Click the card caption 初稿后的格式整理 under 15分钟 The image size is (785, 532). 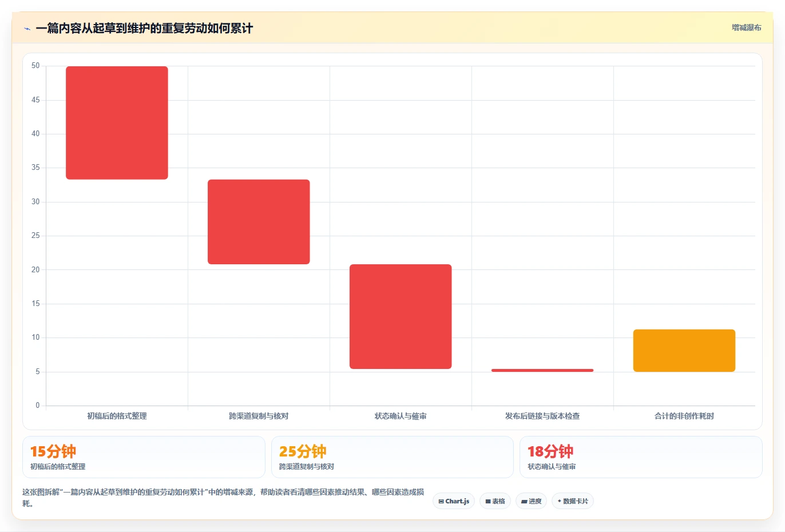(58, 467)
